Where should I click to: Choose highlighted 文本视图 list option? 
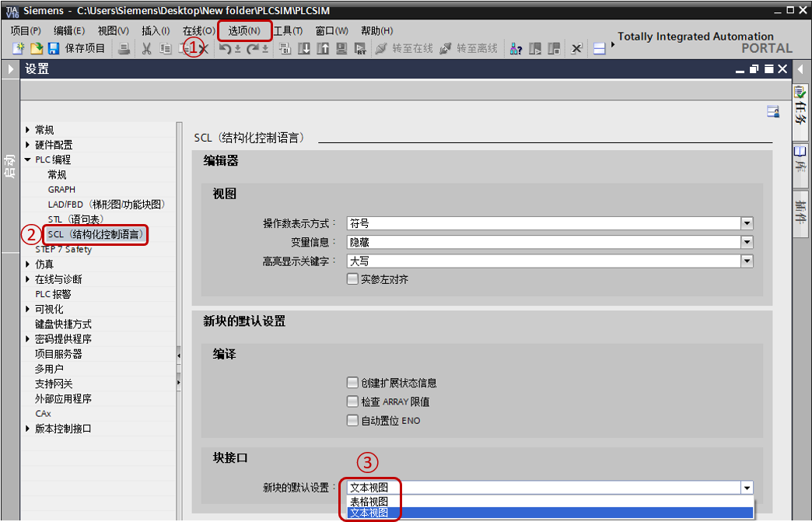(x=550, y=513)
